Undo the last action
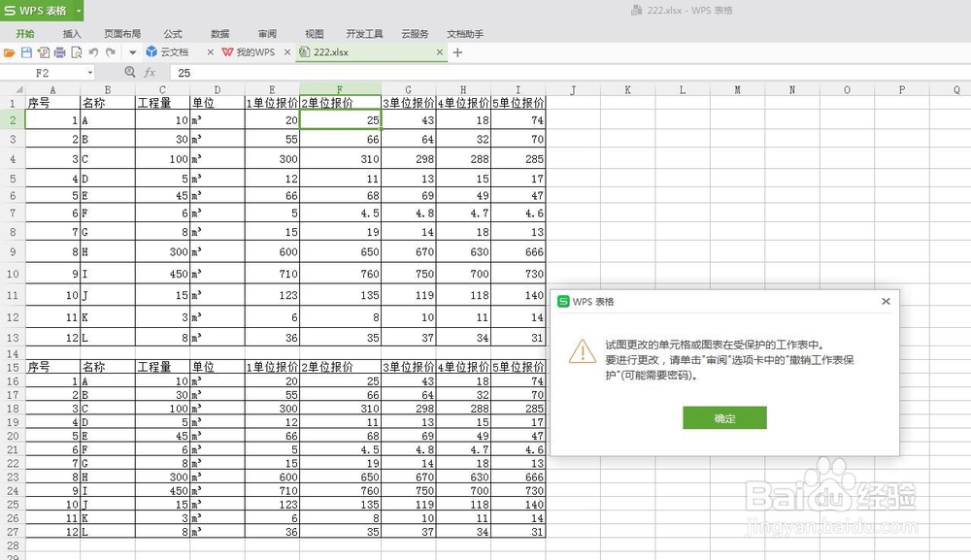Image resolution: width=971 pixels, height=560 pixels. coord(93,52)
